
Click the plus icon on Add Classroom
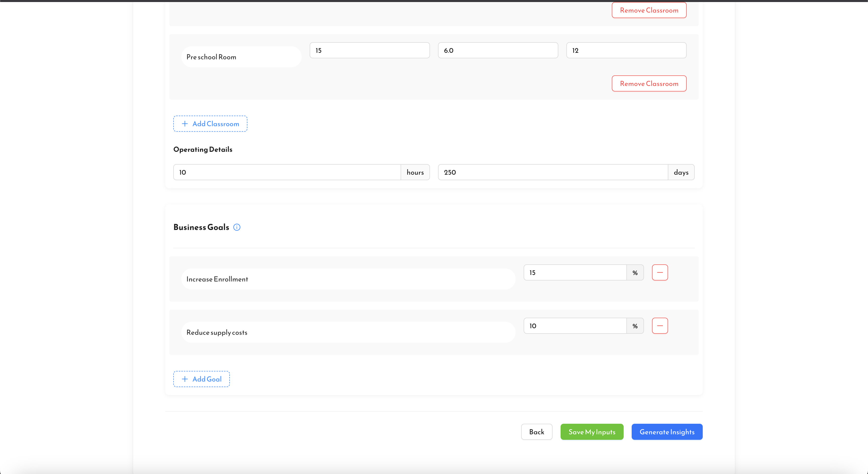[185, 123]
